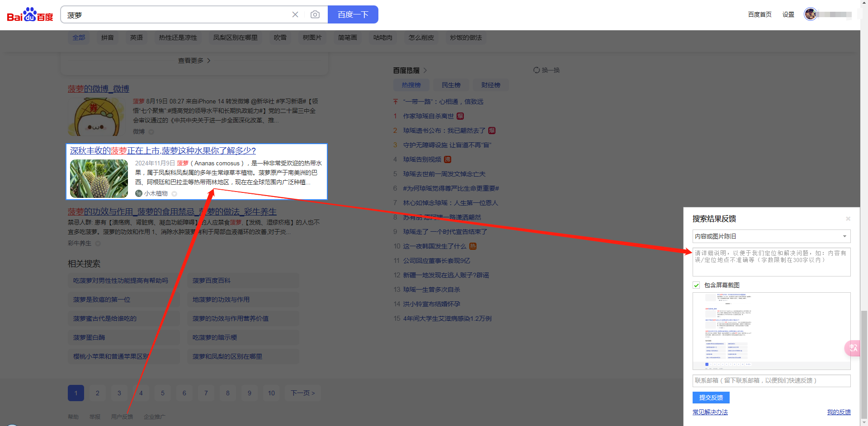Switch to the 财经榜 tab
868x426 pixels.
(x=491, y=85)
